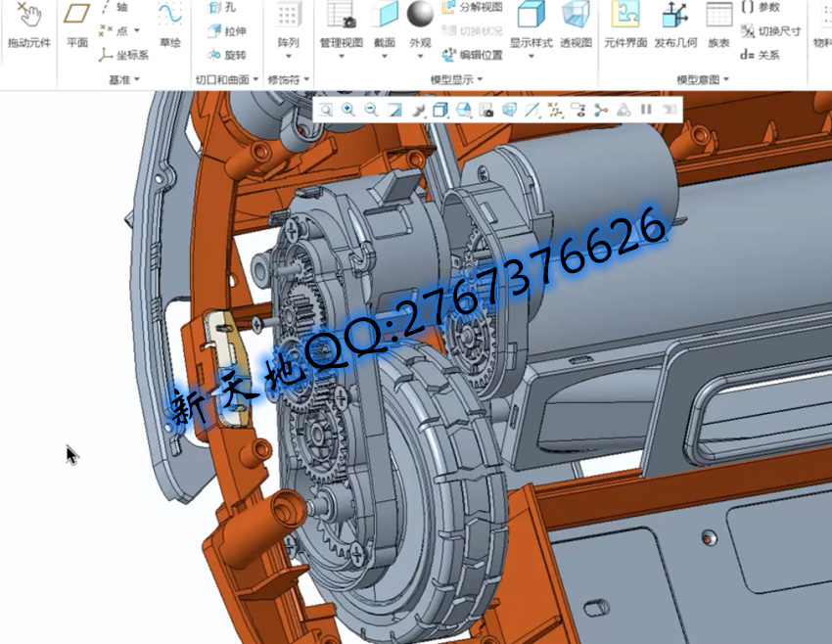Click the Extrude (拉伸) tool
The width and height of the screenshot is (832, 644).
pos(227,31)
